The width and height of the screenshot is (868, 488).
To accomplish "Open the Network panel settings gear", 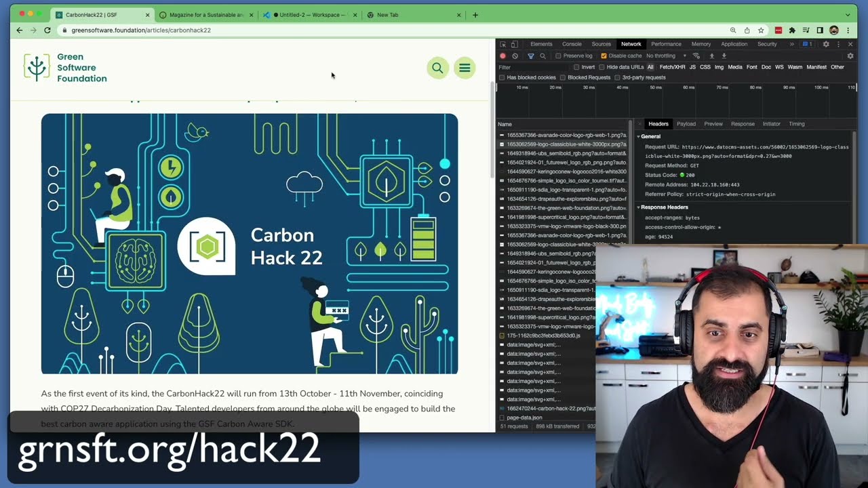I will click(850, 56).
